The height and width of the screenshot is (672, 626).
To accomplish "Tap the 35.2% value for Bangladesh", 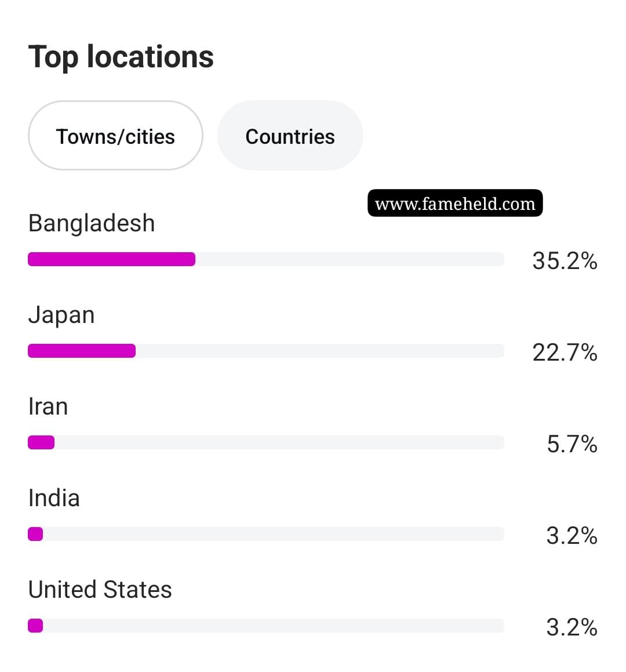I will pos(565,260).
